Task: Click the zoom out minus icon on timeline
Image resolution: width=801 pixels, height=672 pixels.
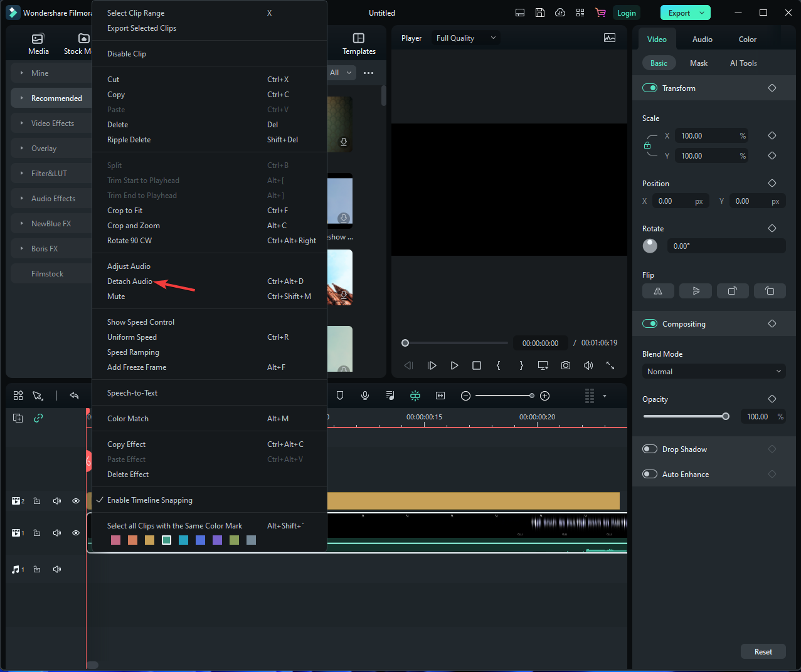Action: coord(465,396)
